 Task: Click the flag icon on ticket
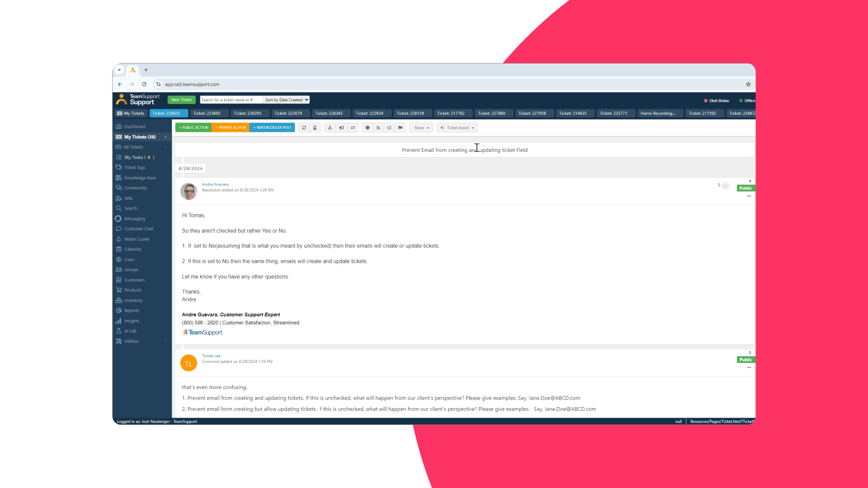[x=400, y=127]
